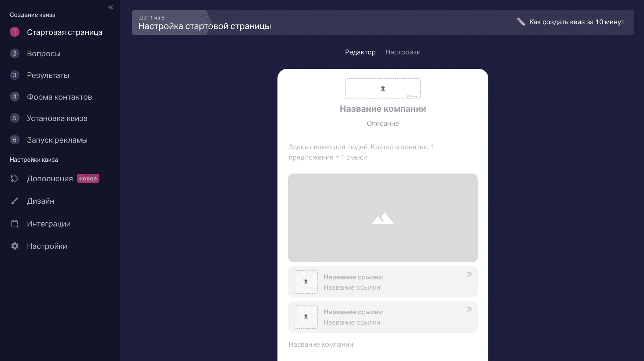Open Форма контактов step
This screenshot has width=644, height=361.
[59, 97]
